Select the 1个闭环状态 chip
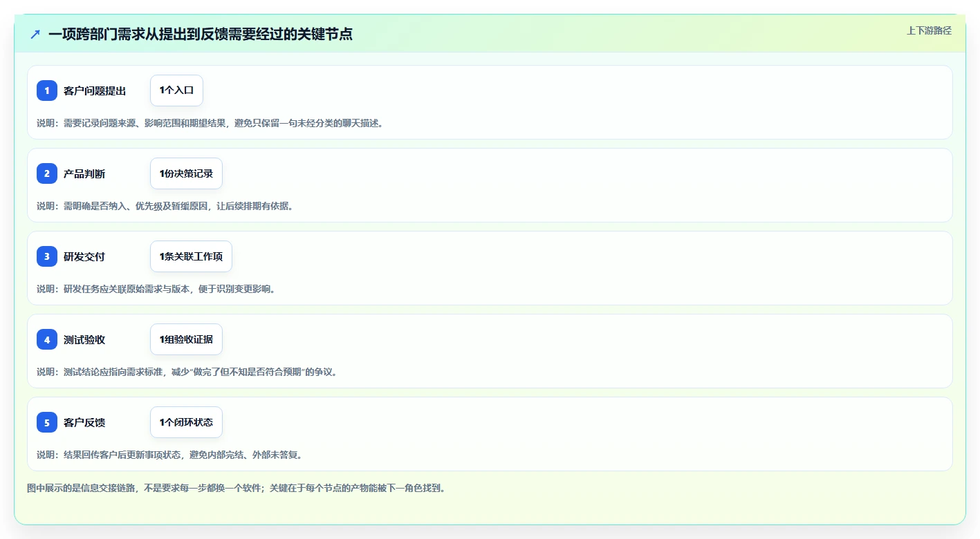The image size is (980, 539). pyautogui.click(x=186, y=422)
